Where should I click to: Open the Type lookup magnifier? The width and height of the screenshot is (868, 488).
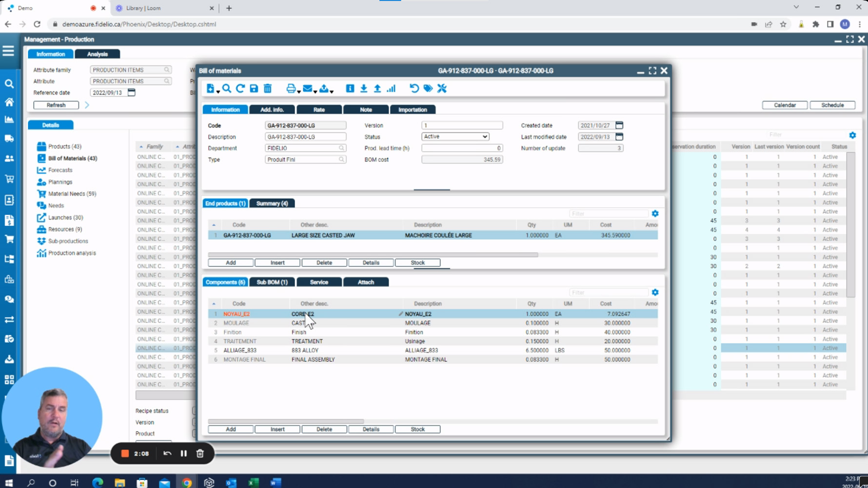(341, 160)
